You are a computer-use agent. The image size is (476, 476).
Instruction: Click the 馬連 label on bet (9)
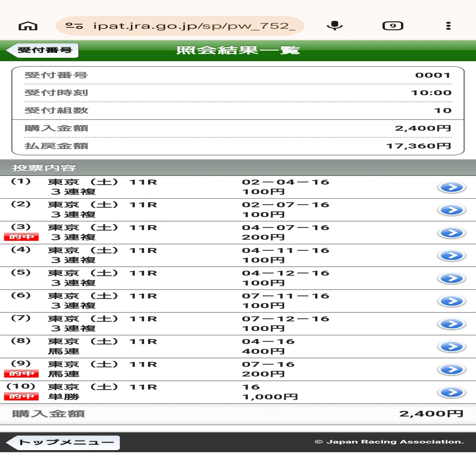[63, 374]
